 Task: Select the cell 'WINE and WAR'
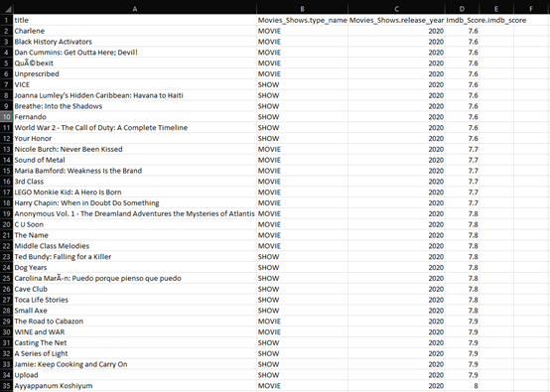(135, 332)
